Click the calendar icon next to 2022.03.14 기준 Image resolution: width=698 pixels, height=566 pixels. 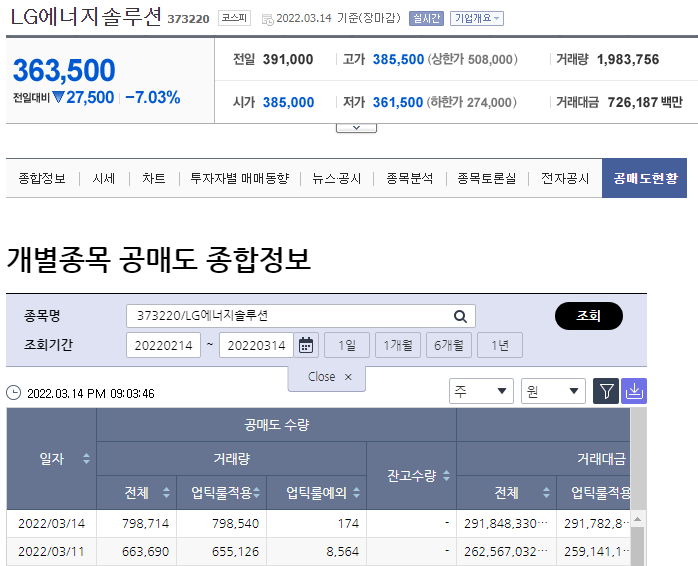(x=268, y=19)
